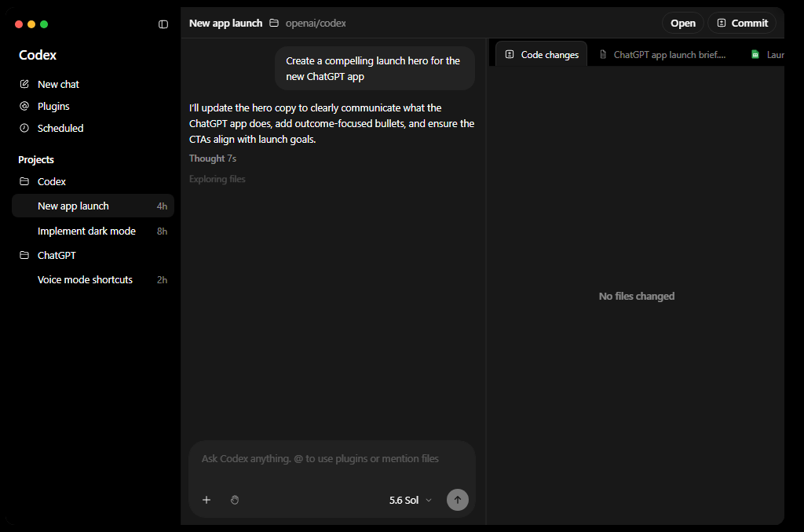804x532 pixels.
Task: Open the Implement dark mode chat
Action: [93, 231]
